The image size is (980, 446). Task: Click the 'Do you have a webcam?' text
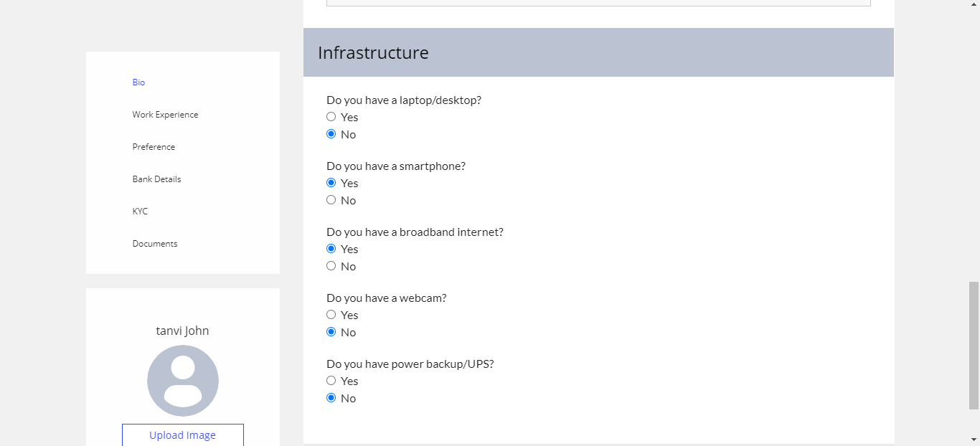click(387, 298)
